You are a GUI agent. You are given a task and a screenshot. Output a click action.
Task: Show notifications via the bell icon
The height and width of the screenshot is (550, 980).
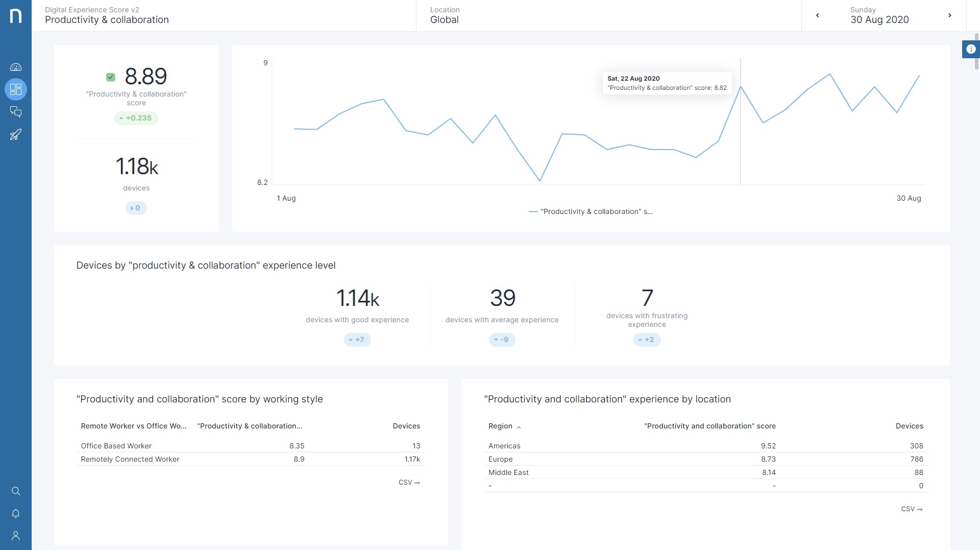[16, 513]
